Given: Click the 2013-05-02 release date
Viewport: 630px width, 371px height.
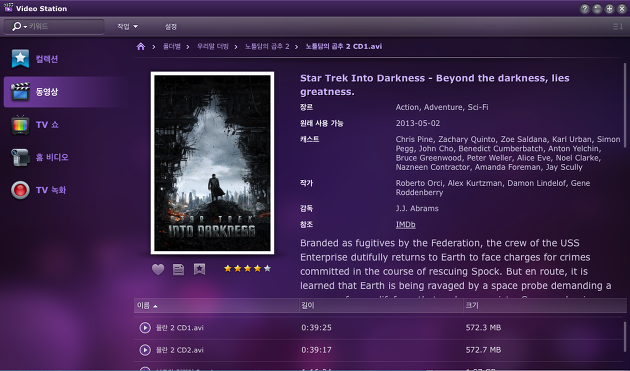Looking at the screenshot, I should (x=418, y=123).
